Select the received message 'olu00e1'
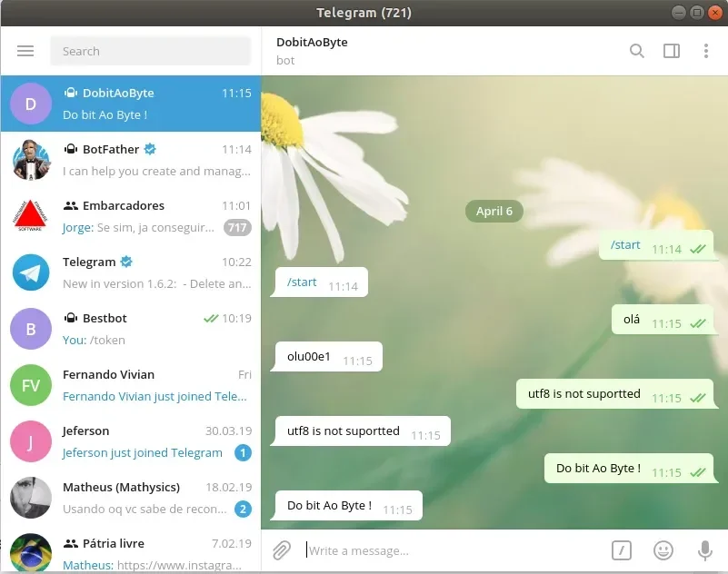 [329, 356]
